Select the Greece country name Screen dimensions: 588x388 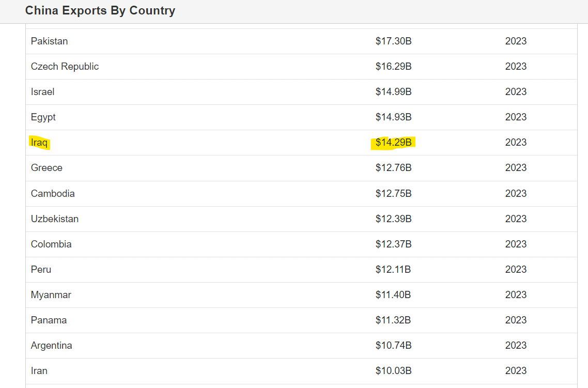click(x=47, y=168)
